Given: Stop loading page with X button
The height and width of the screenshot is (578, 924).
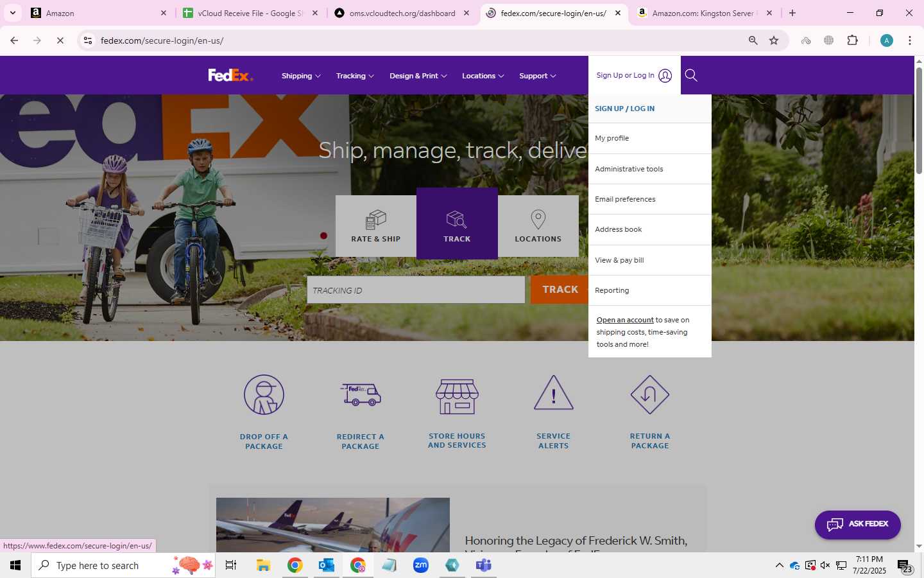Looking at the screenshot, I should (60, 40).
